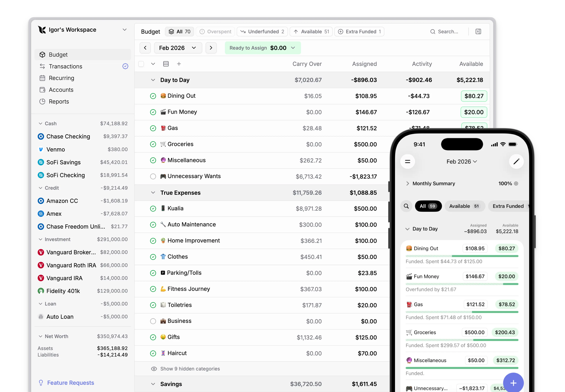Click the Groceries funding progress bar on the phone
Image resolution: width=565 pixels, height=392 pixels.
(462, 340)
